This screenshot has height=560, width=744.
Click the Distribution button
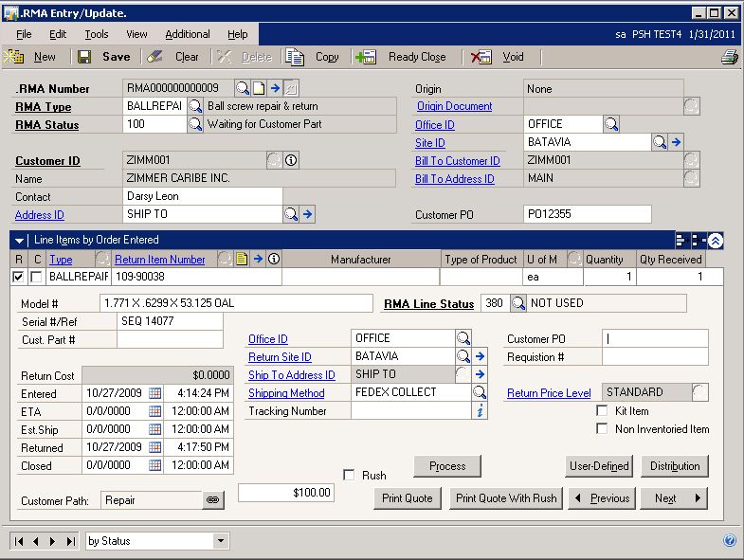pyautogui.click(x=675, y=466)
